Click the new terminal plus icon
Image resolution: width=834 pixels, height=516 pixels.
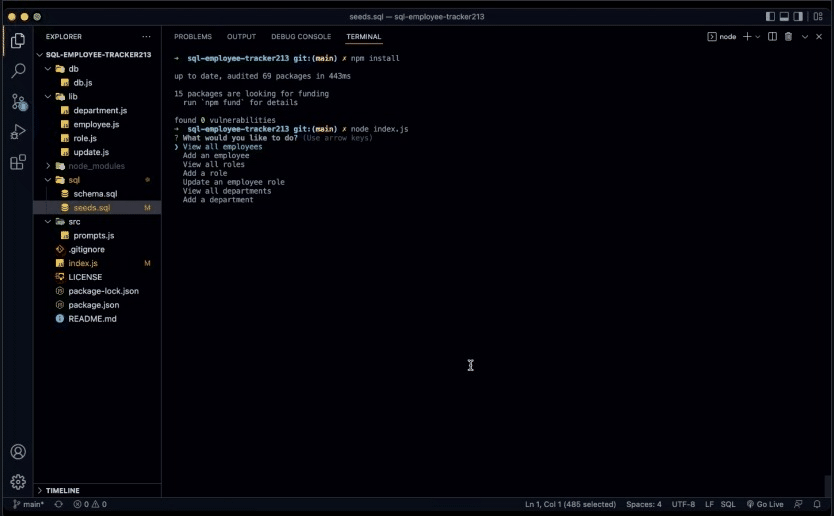[x=747, y=36]
